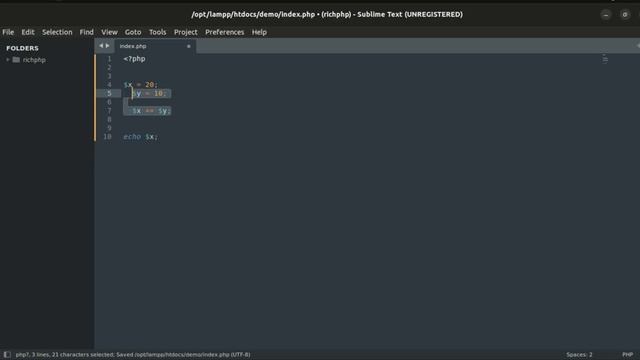This screenshot has height=360, width=640.
Task: Click line number 4 in gutter
Action: pyautogui.click(x=109, y=85)
